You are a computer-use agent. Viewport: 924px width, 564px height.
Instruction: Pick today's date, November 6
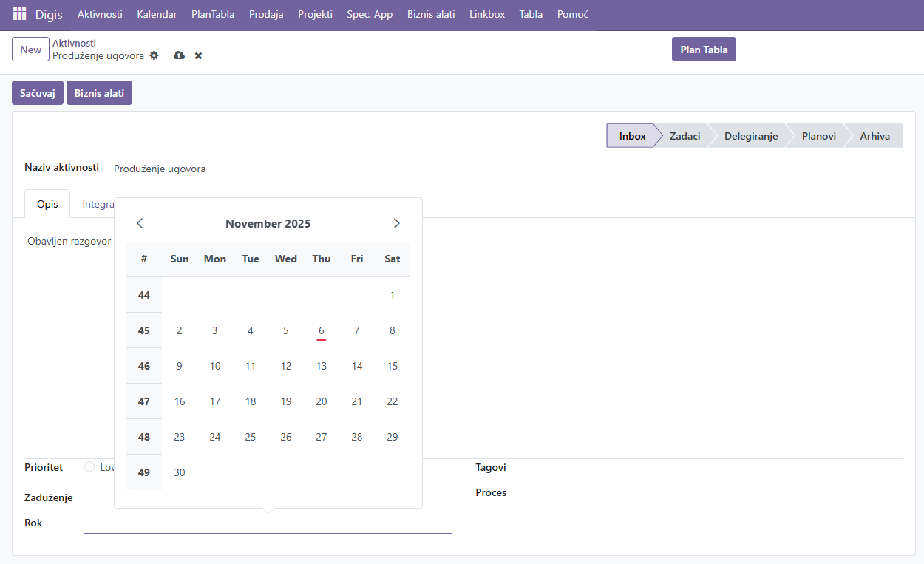[x=322, y=330]
